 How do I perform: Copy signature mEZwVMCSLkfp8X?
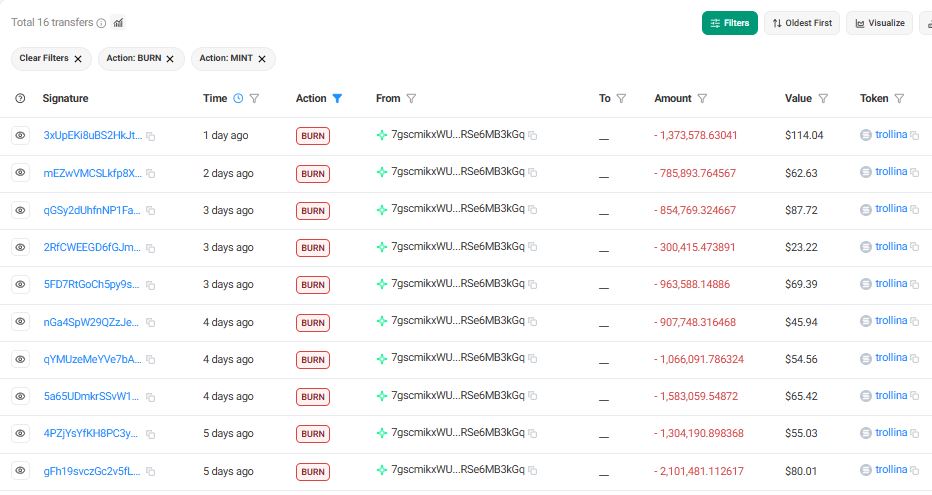[151, 174]
